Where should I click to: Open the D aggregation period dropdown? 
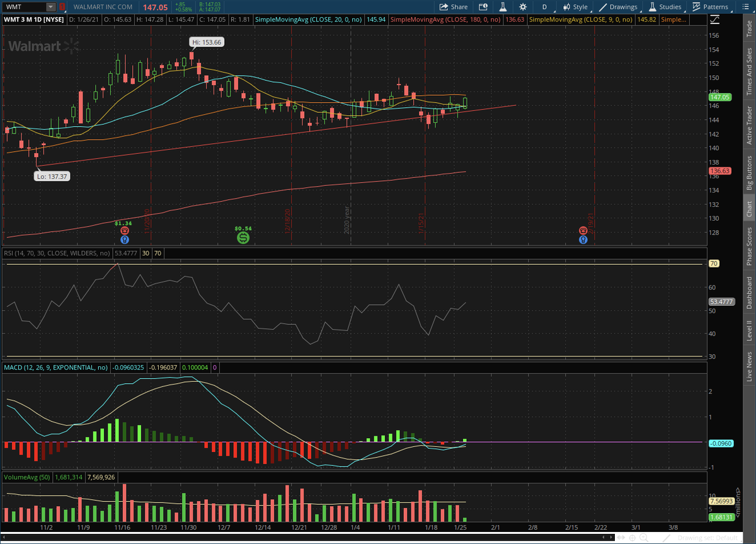544,7
